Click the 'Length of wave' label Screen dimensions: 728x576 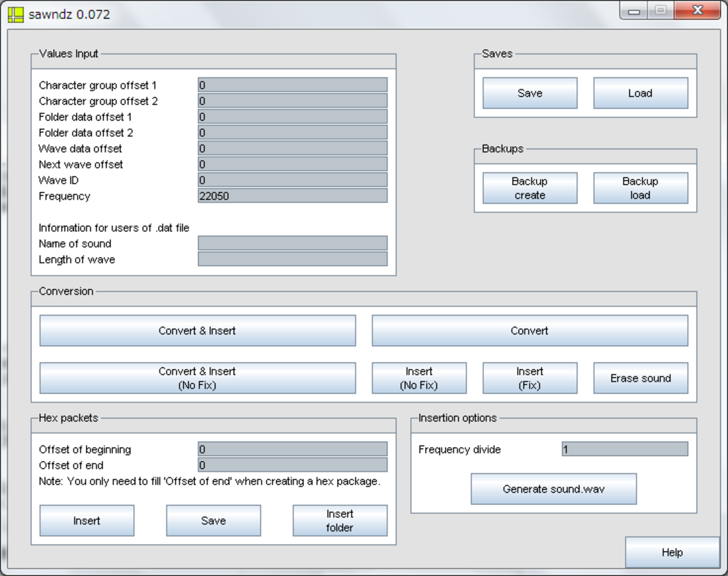tap(77, 259)
